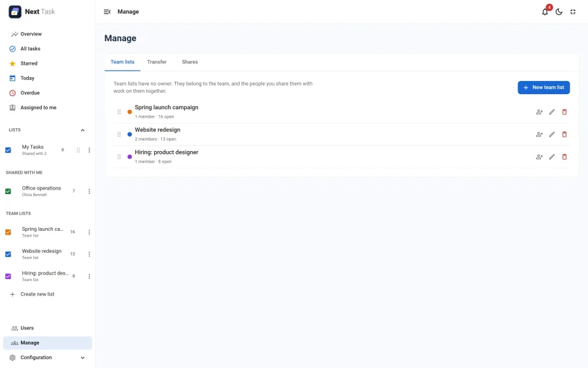Screen dimensions: 588x368
Task: Switch to dark mode with moon icon
Action: (559, 12)
